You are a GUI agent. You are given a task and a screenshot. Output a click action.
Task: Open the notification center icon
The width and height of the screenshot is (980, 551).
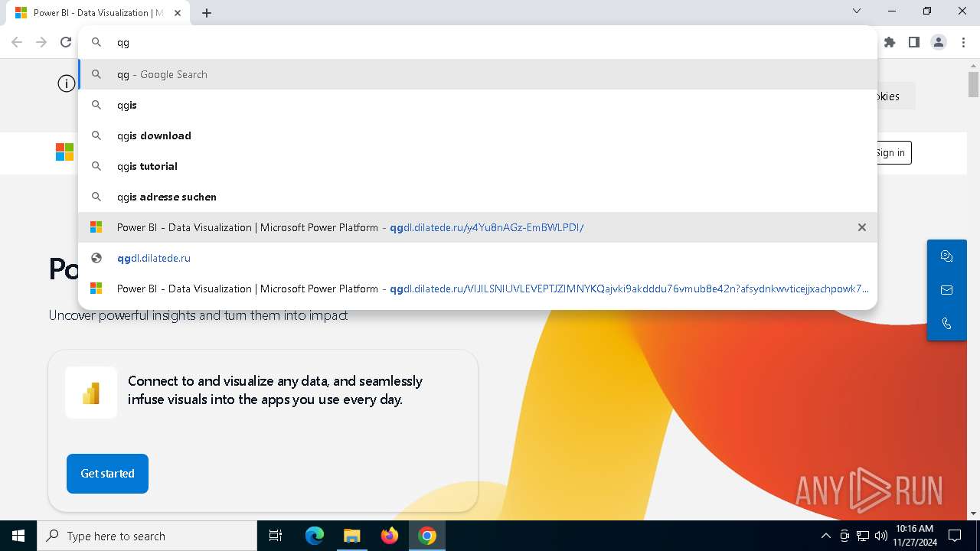click(x=955, y=536)
